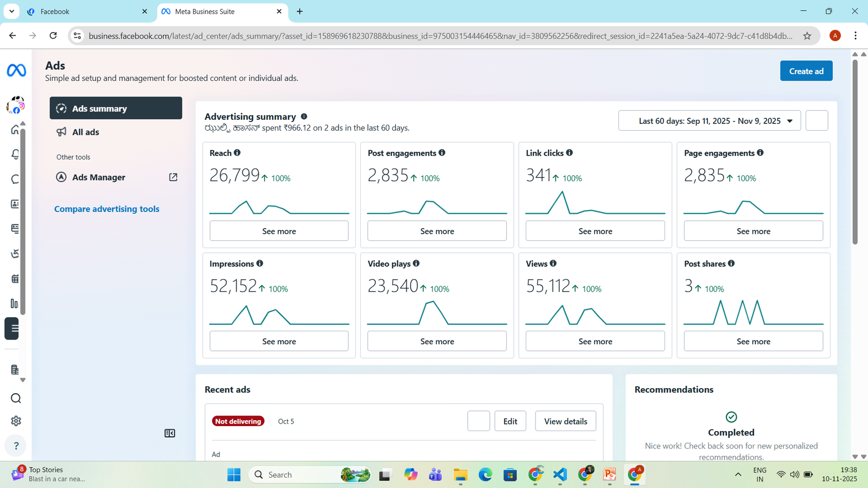Click View details for recent ad
Image resolution: width=868 pixels, height=488 pixels.
[x=565, y=421]
